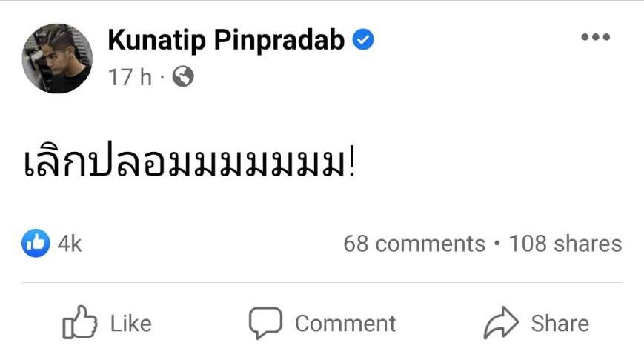644x357 pixels.
Task: Click the speech bubble Comment icon
Action: coord(265,323)
